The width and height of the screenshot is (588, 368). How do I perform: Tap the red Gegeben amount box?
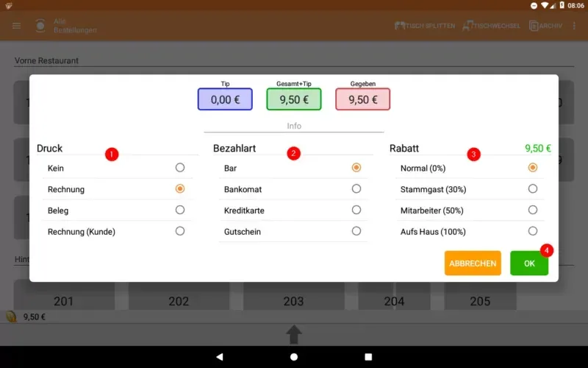point(362,99)
